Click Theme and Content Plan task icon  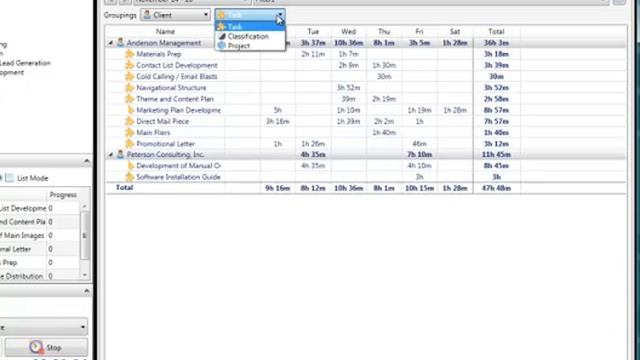(129, 99)
